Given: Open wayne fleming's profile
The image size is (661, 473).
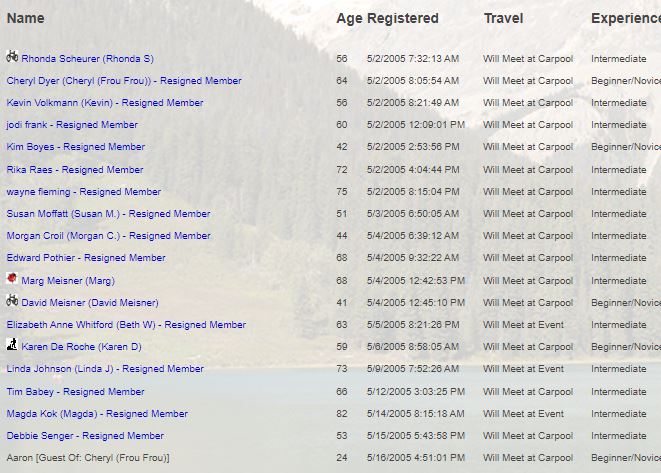Looking at the screenshot, I should (x=84, y=192).
